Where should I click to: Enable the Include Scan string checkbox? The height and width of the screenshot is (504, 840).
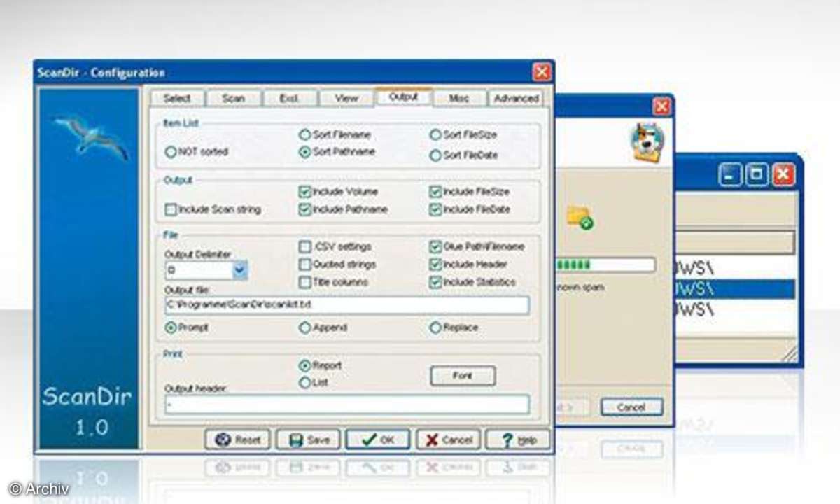170,209
